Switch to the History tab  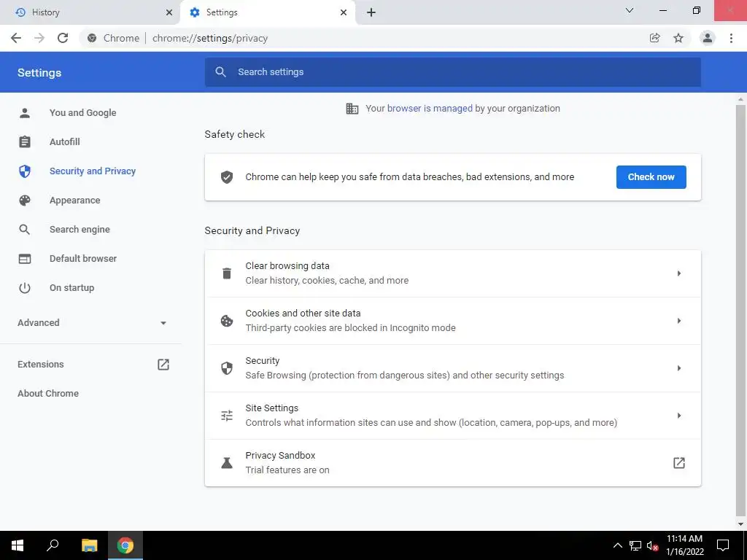coord(90,12)
